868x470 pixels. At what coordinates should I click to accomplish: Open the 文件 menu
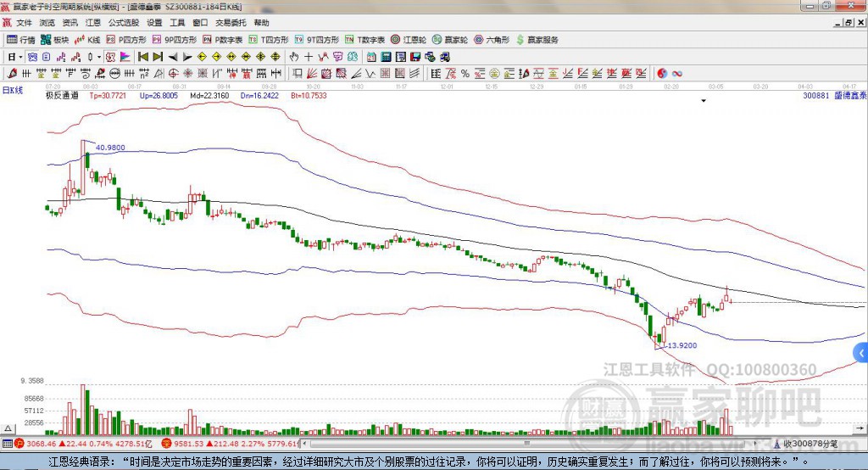[x=24, y=23]
